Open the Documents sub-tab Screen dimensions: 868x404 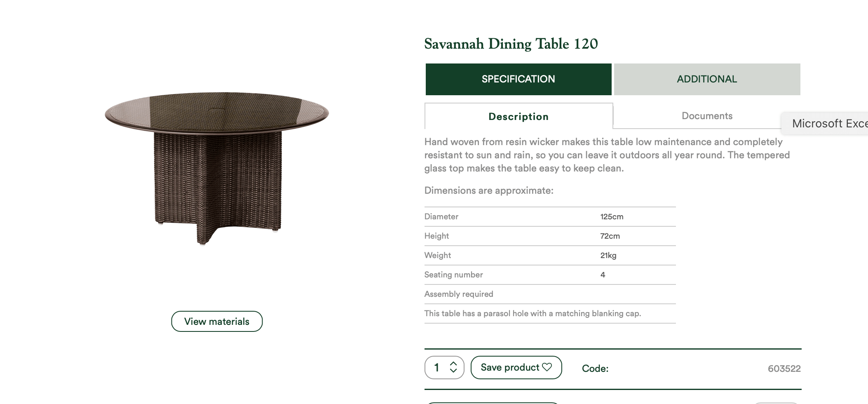click(x=707, y=116)
